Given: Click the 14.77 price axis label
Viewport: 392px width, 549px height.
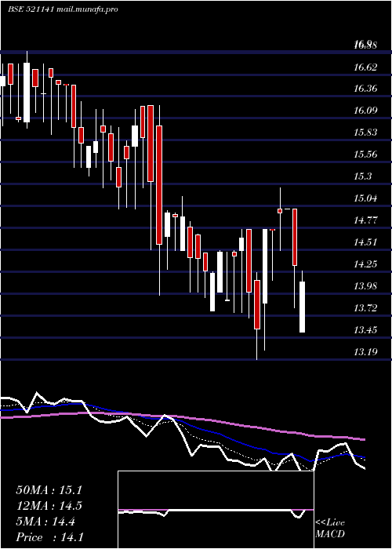Looking at the screenshot, I should click(365, 220).
